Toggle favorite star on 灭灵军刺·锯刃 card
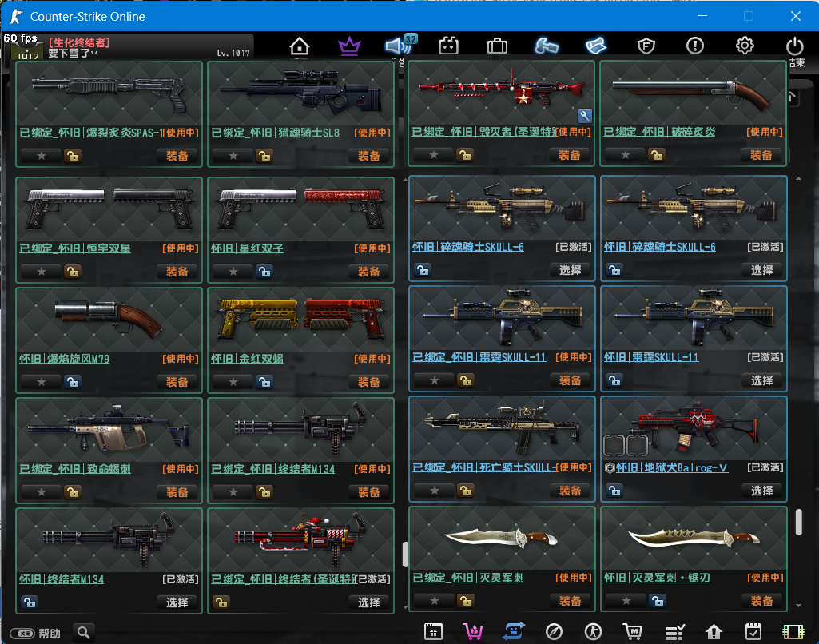819x644 pixels. [x=626, y=601]
